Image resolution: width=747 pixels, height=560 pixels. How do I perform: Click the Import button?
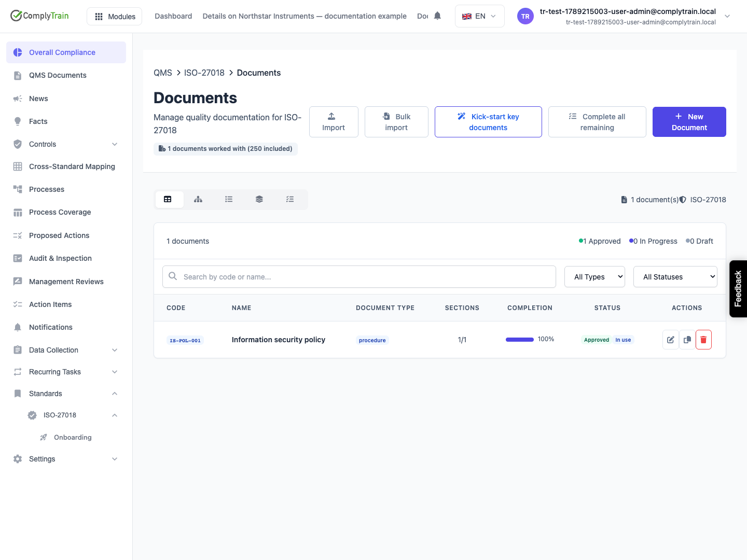334,122
